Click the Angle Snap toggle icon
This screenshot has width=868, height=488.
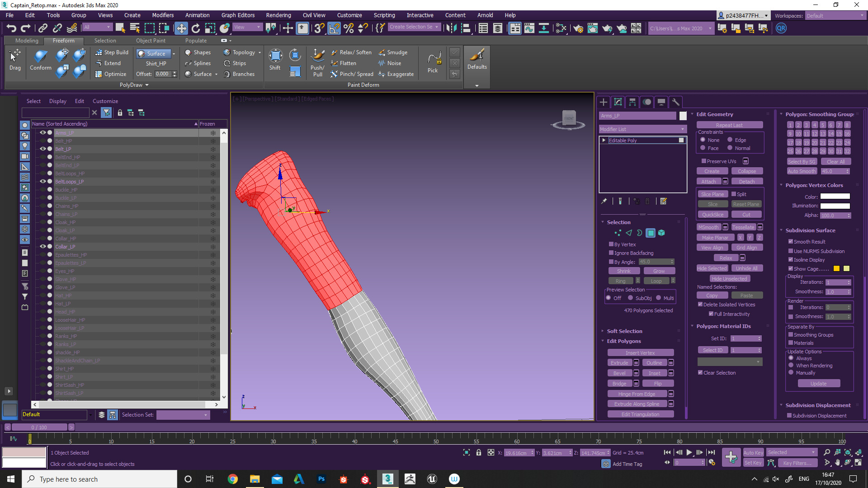334,28
